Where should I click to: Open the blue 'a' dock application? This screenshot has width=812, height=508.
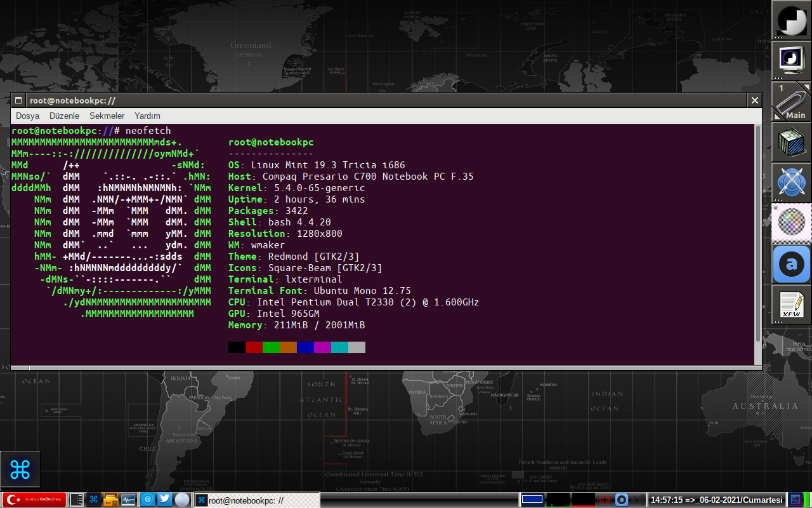[x=792, y=264]
